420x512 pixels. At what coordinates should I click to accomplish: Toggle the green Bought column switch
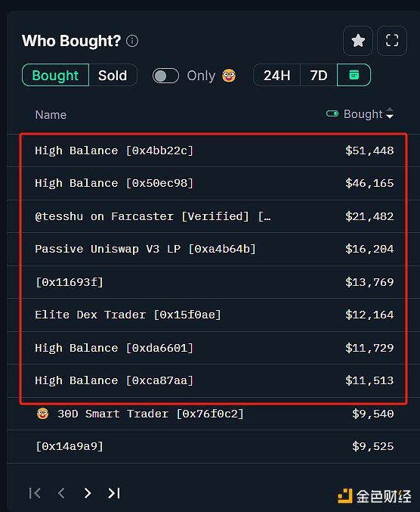332,113
